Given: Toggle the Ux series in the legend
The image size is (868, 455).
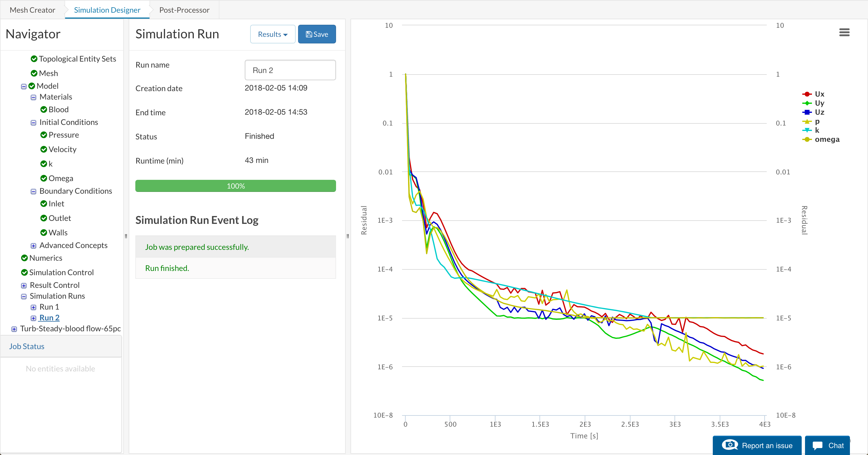Looking at the screenshot, I should click(819, 94).
